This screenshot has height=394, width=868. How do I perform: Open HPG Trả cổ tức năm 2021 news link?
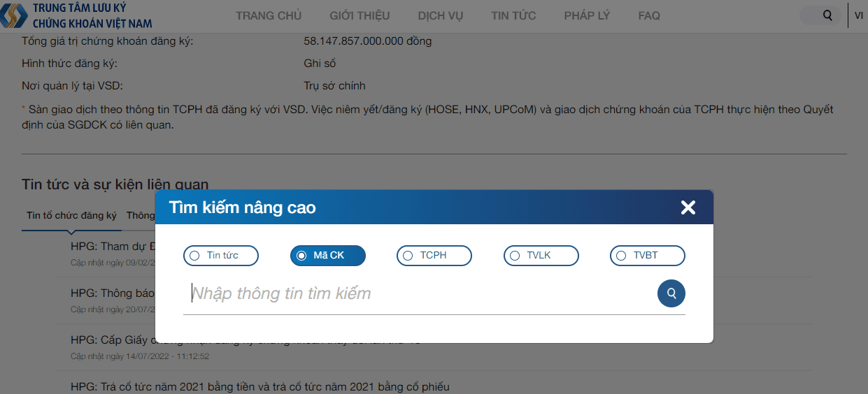coord(260,387)
